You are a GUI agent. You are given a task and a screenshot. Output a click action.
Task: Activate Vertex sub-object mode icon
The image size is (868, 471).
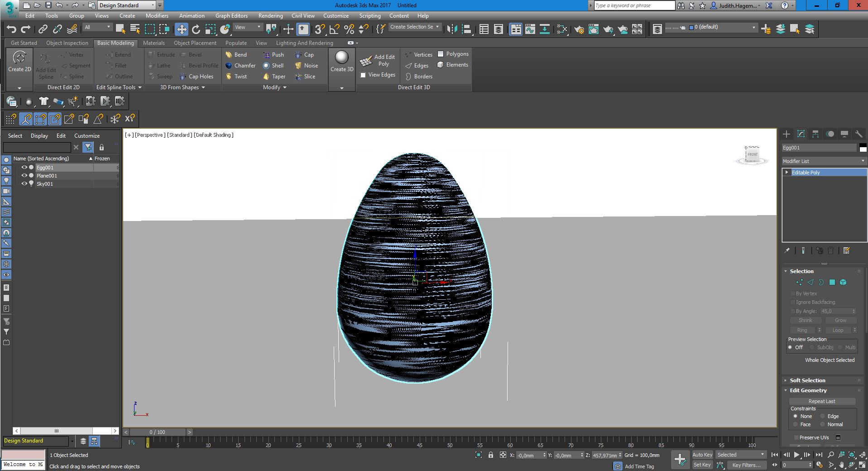pos(798,282)
